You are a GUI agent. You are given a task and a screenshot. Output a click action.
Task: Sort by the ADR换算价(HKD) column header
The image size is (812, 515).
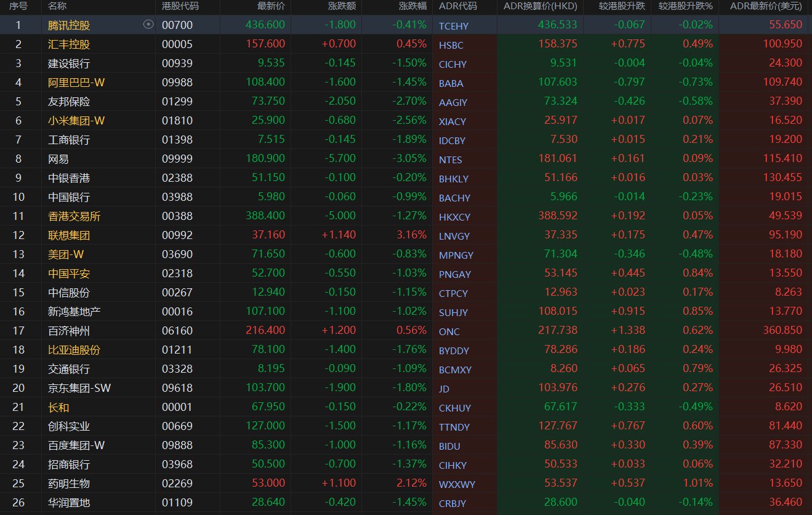(x=539, y=6)
